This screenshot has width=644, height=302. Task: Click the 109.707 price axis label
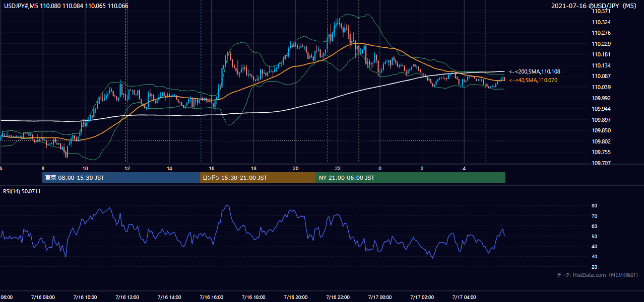tap(601, 163)
